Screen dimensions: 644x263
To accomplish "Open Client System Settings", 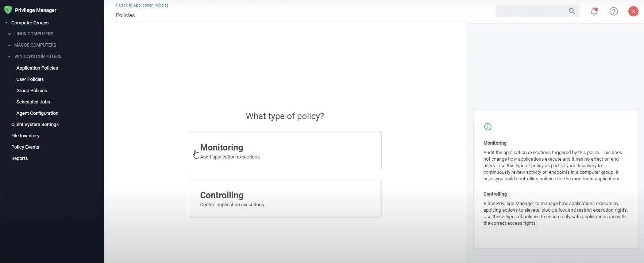I will pyautogui.click(x=35, y=124).
